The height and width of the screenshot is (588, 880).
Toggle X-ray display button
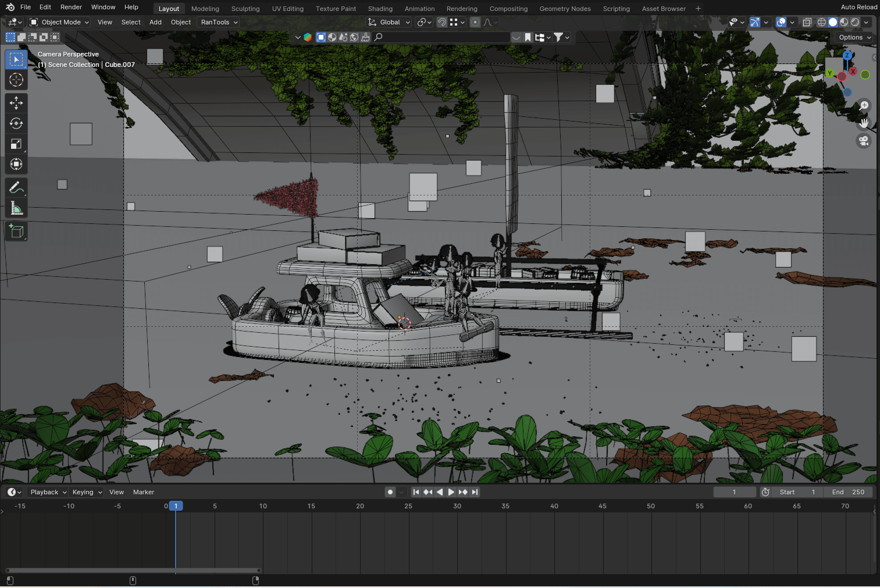(x=807, y=22)
